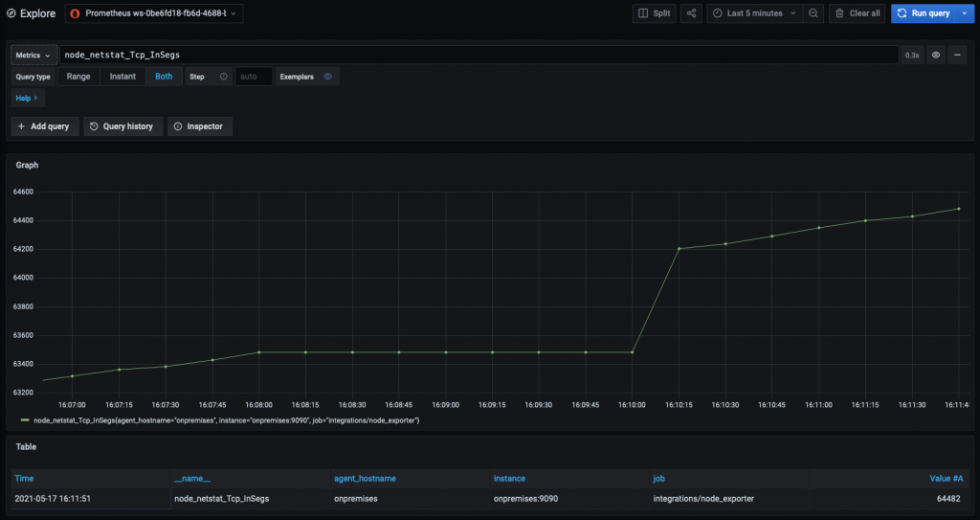
Task: Zoom out the time range
Action: [x=813, y=13]
